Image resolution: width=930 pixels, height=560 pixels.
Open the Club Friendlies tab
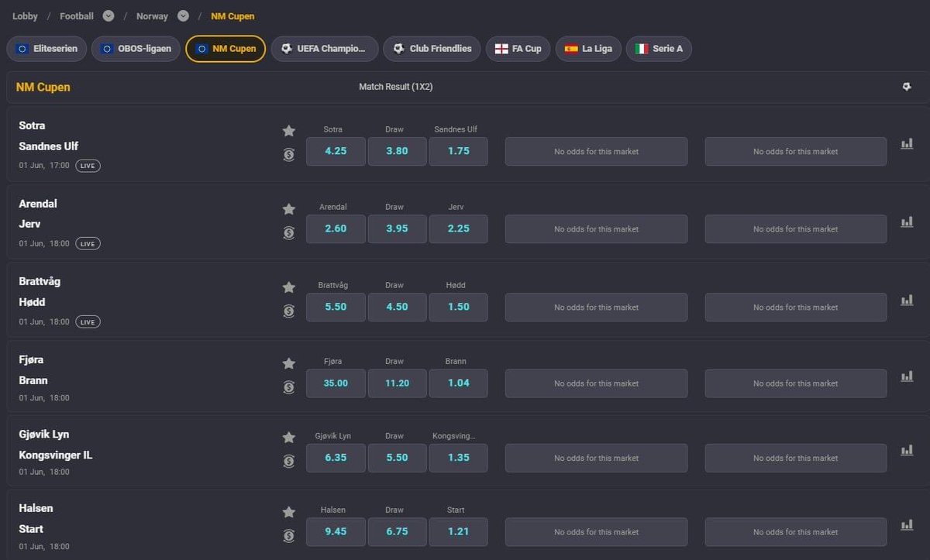432,49
